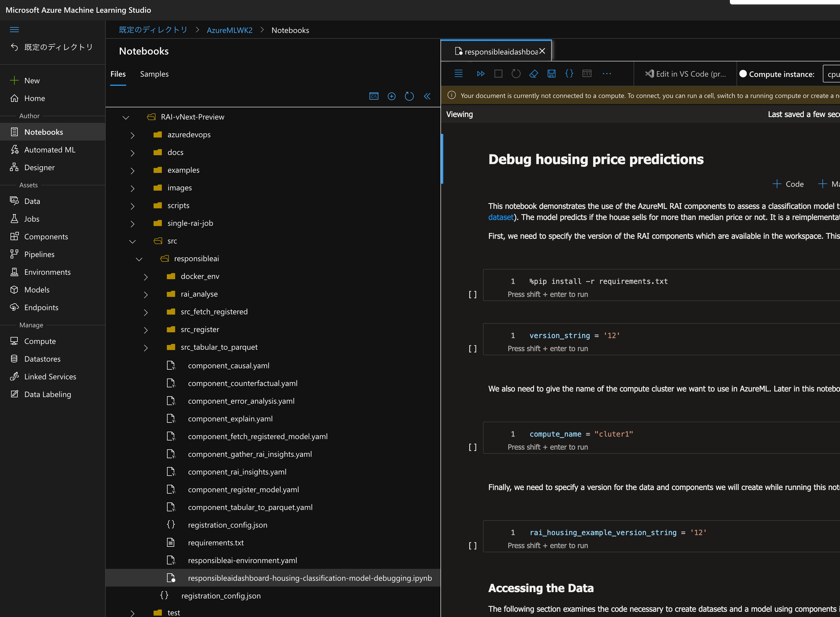The image size is (840, 617).
Task: Click the Save notebook icon
Action: pos(551,74)
